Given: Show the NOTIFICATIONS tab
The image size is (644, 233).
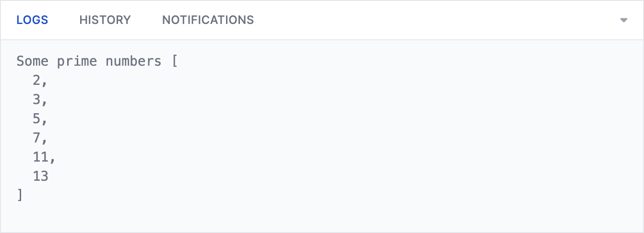Looking at the screenshot, I should click(x=208, y=20).
